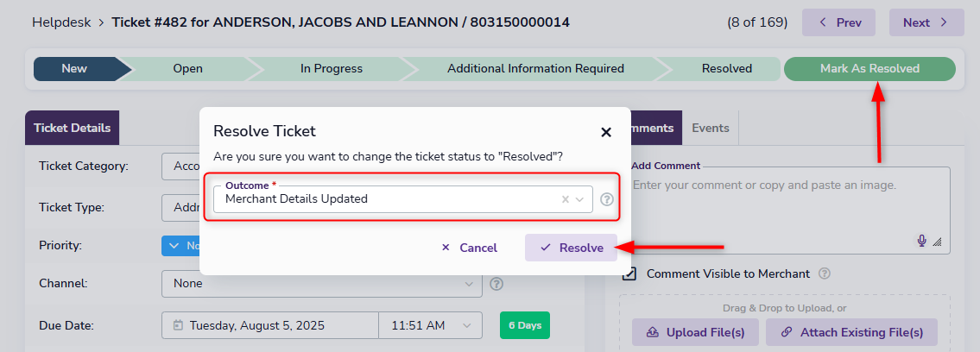Select the Ticket Details tab
This screenshot has height=352, width=980.
point(73,128)
